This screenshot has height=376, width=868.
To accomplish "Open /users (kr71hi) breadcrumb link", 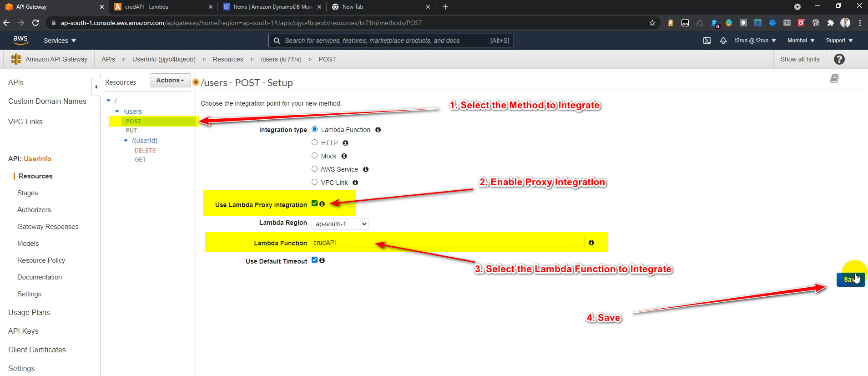I will (281, 59).
